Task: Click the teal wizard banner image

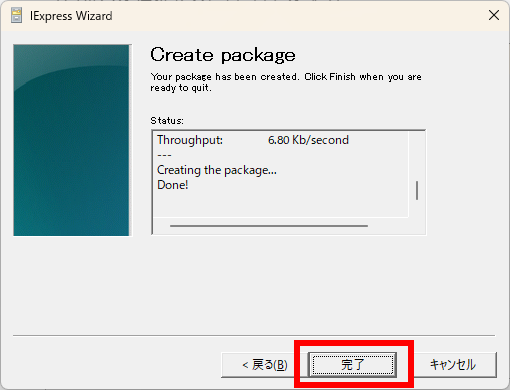Action: (x=71, y=140)
